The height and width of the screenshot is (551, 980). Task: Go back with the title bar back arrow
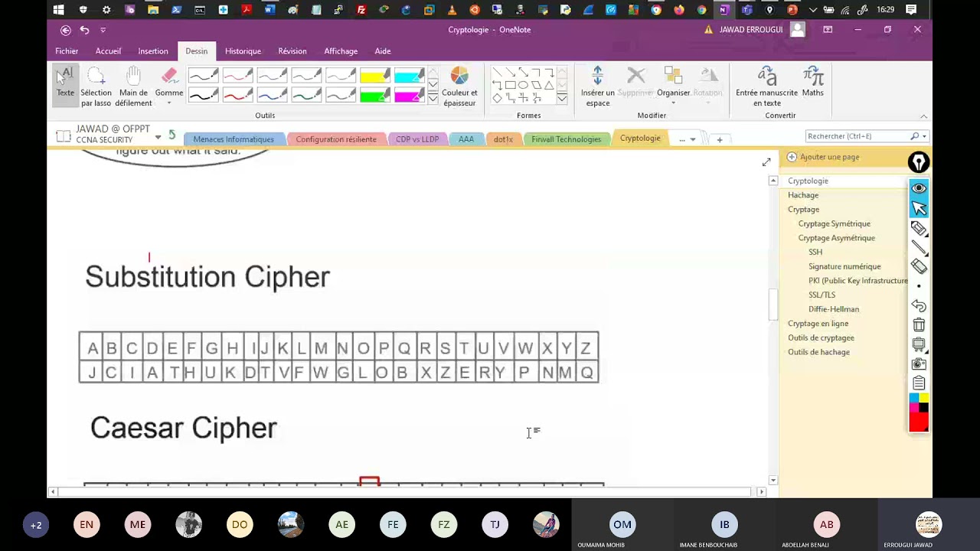coord(66,30)
